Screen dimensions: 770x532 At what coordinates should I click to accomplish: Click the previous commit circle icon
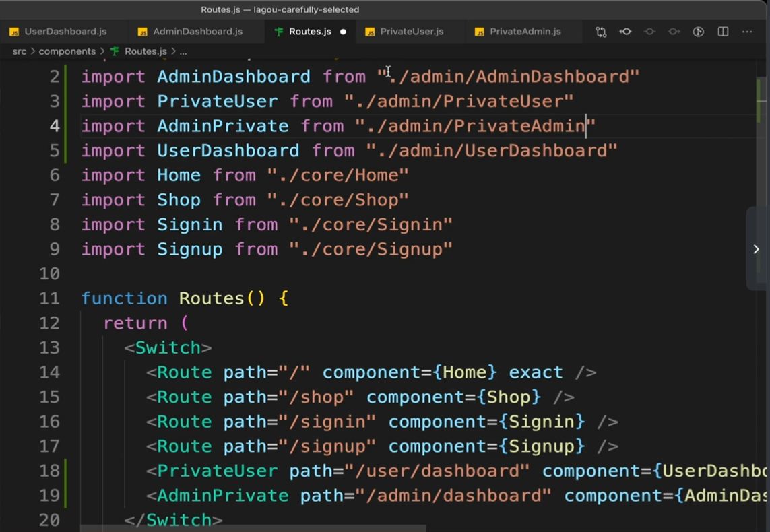649,32
